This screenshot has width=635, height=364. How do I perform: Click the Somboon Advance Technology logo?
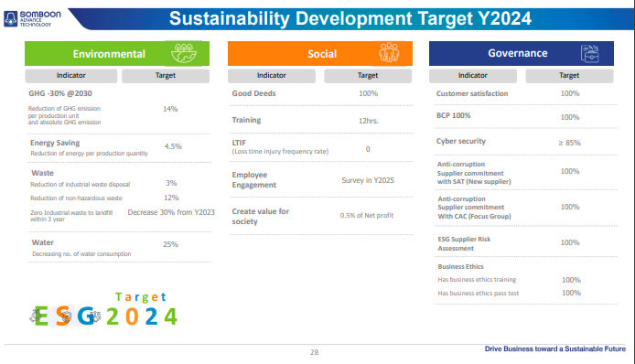click(x=32, y=18)
